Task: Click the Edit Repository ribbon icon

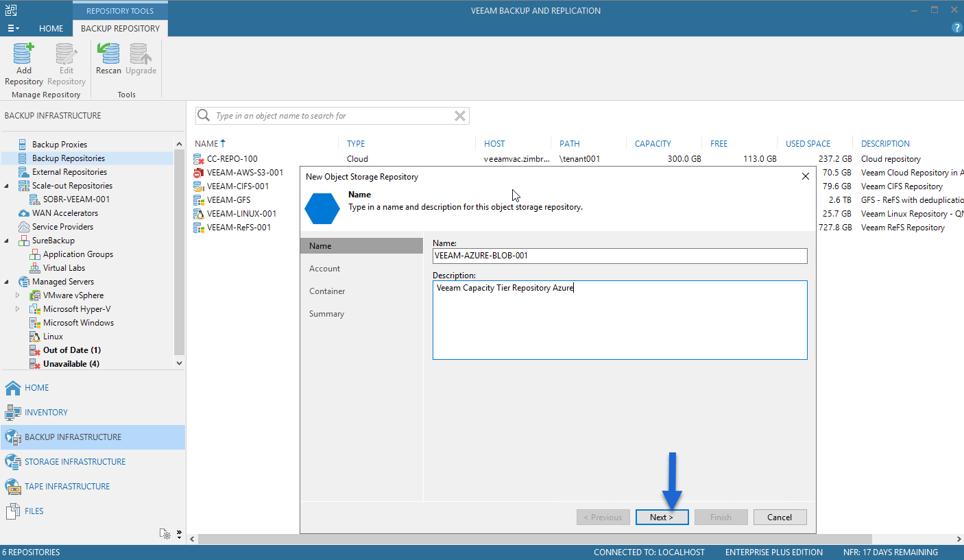Action: tap(67, 54)
